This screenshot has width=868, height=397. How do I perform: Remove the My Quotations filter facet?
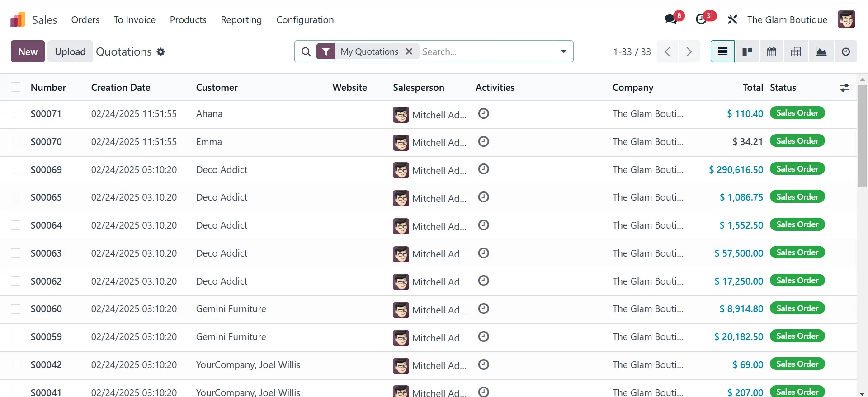tap(409, 51)
